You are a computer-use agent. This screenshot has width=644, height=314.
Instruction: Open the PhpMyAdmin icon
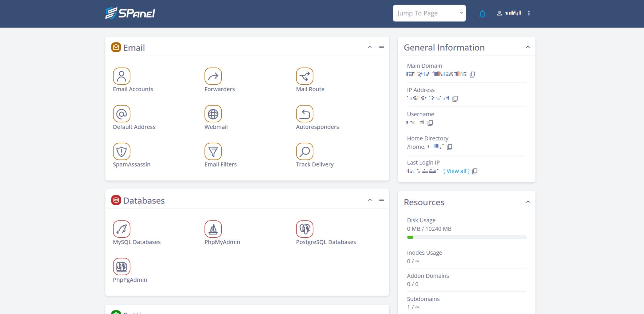213,229
